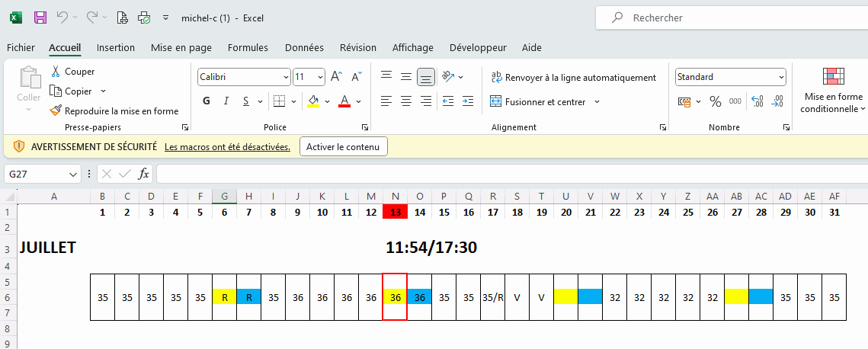Decrease font size with small A

point(357,77)
